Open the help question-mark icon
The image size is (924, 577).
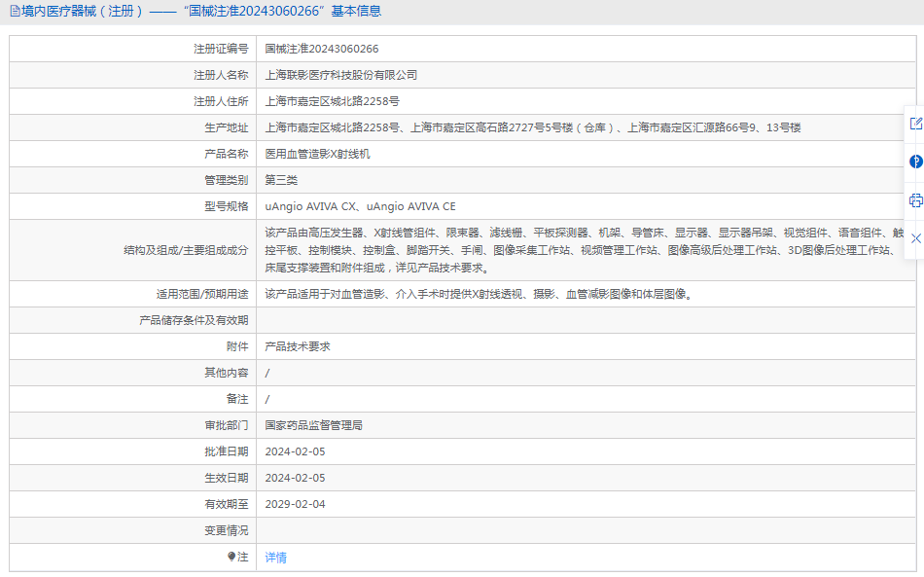(x=916, y=162)
